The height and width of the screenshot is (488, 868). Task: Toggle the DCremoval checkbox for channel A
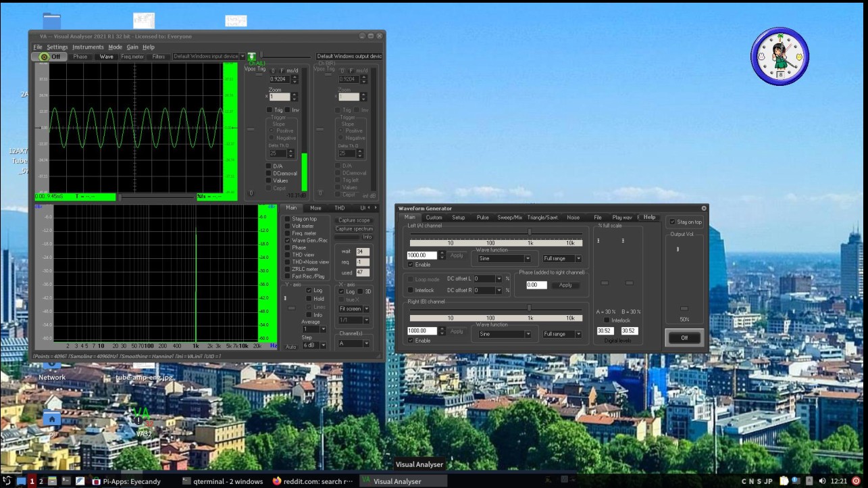269,173
